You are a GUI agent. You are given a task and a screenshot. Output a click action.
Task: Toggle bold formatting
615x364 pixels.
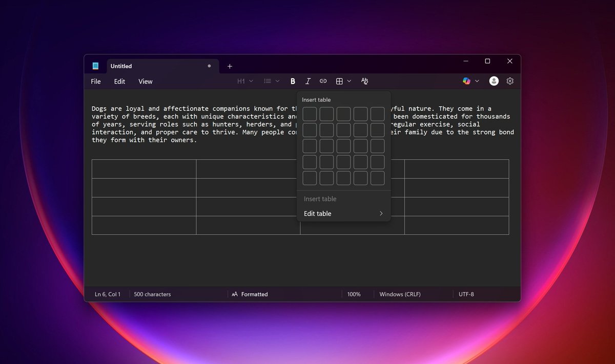click(293, 81)
